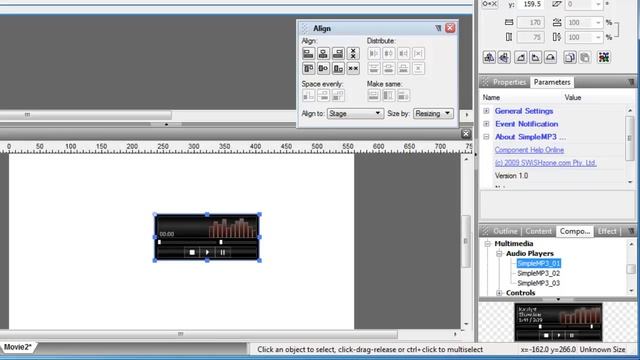640x360 pixels.
Task: Open the X scale 100 percent dropdown
Action: click(x=598, y=22)
